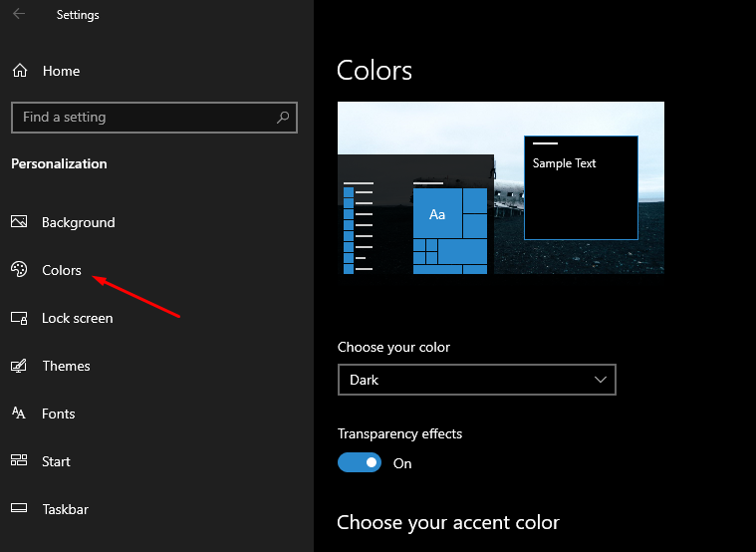Click the Themes brush icon
The width and height of the screenshot is (756, 552).
click(x=19, y=366)
